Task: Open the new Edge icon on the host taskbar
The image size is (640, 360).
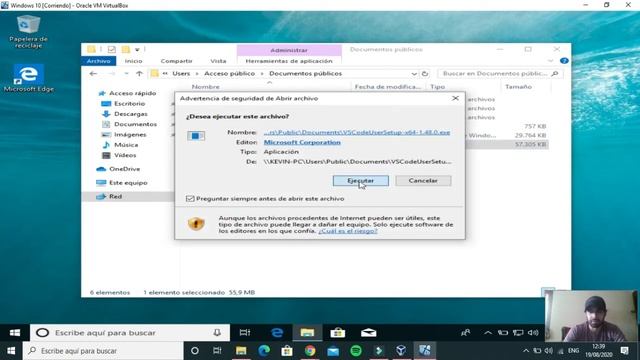Action: coord(264,351)
